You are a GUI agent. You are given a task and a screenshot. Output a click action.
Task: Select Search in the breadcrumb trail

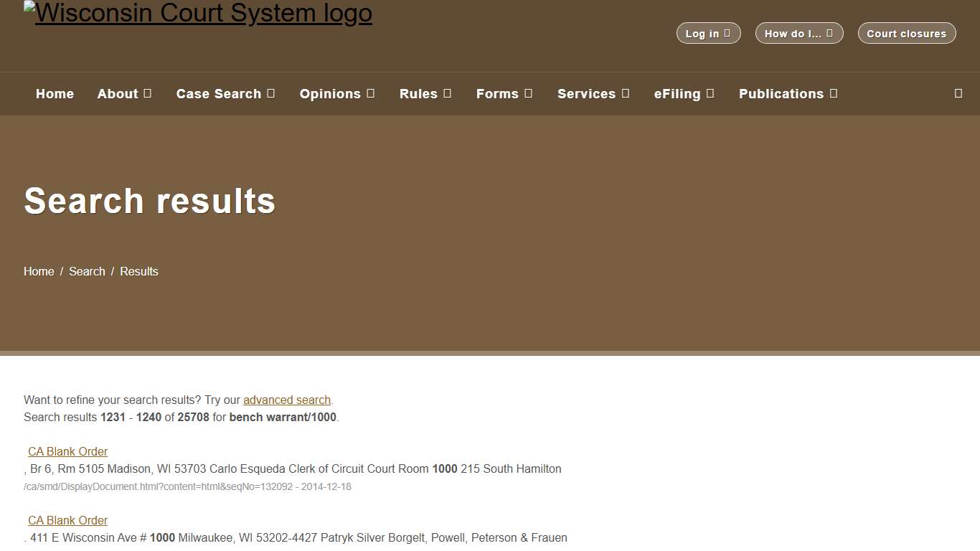coord(87,271)
